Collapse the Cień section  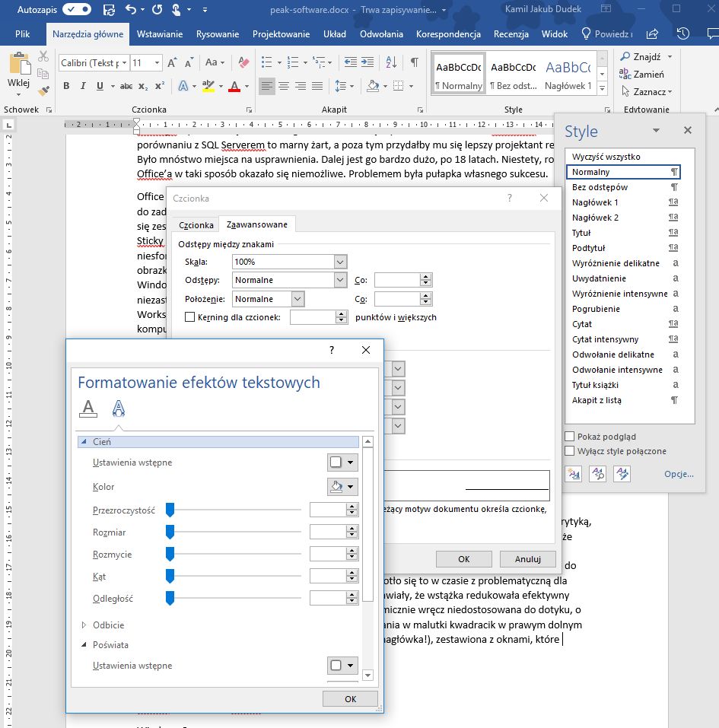[84, 442]
